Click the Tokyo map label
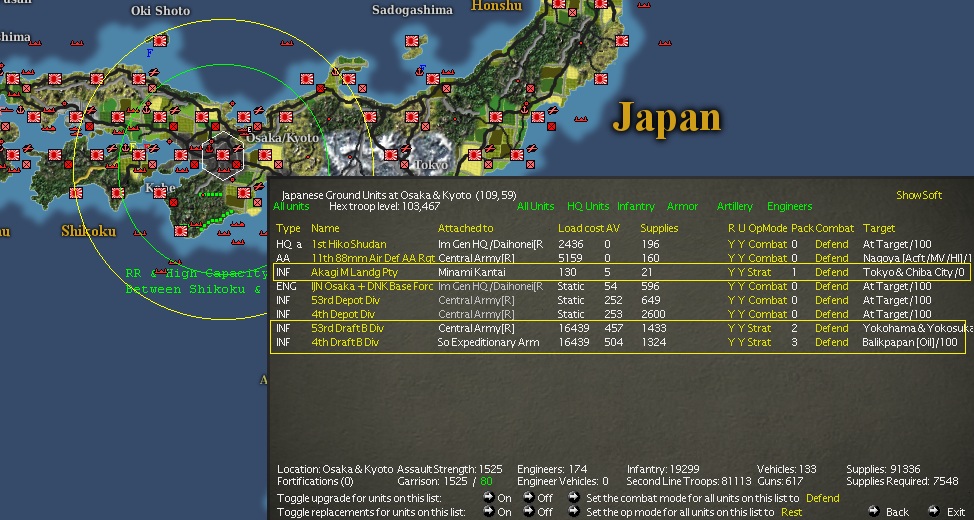The width and height of the screenshot is (974, 520). coord(430,165)
